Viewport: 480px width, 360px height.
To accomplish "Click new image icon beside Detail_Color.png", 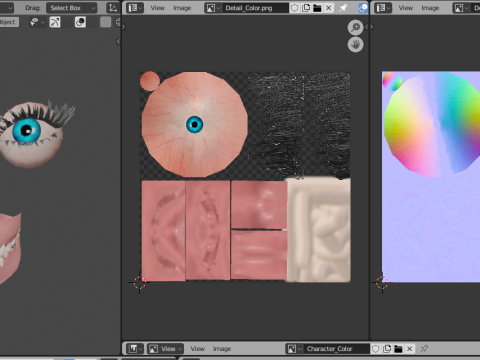I will click(306, 8).
